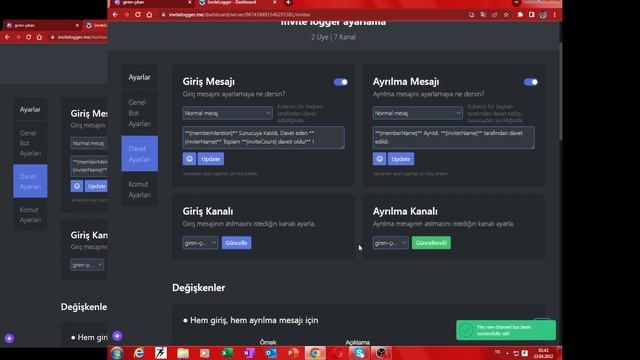Open Genel Bot Ayarları in the background window sidebar
The image size is (640, 360).
(x=30, y=143)
